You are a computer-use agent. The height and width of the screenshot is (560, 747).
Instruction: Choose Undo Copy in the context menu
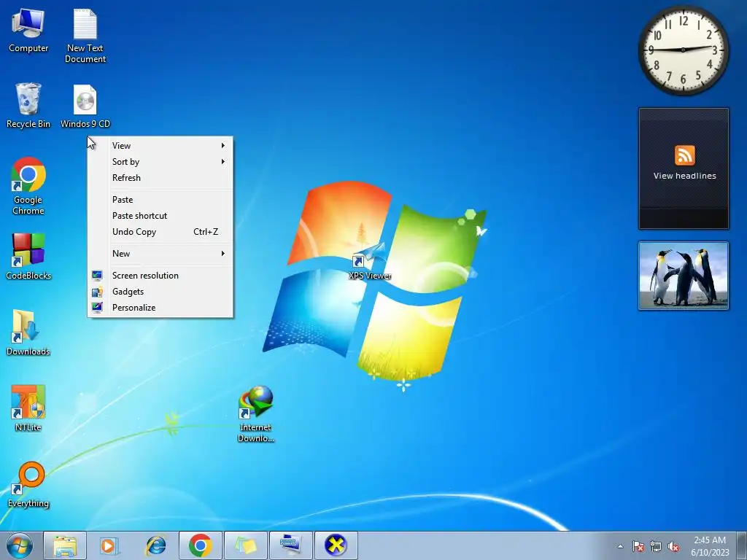coord(160,232)
